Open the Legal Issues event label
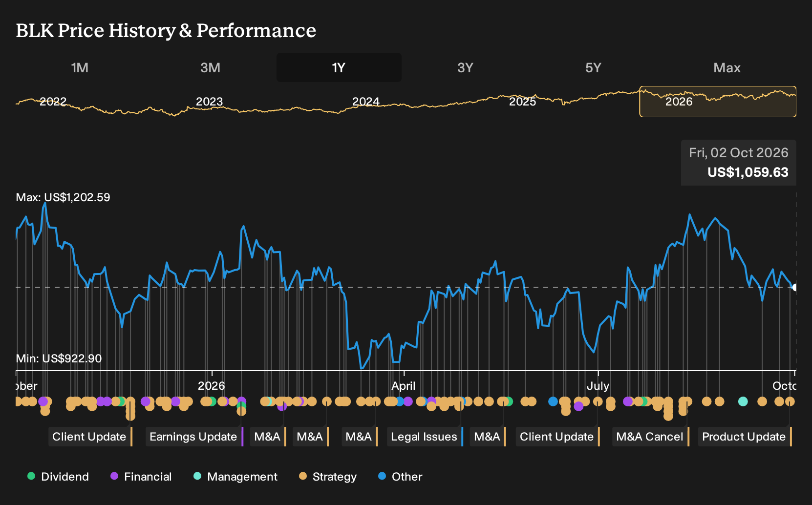This screenshot has width=812, height=505. click(x=425, y=437)
